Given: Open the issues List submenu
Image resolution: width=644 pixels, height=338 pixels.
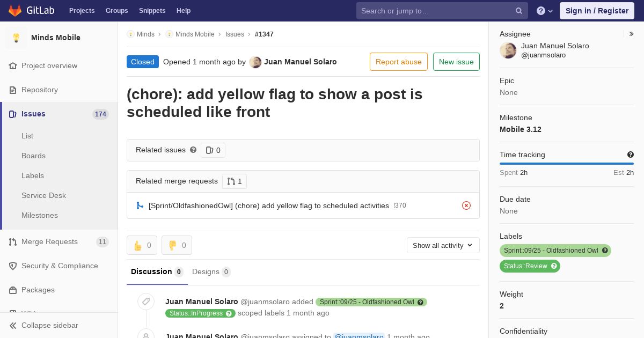Looking at the screenshot, I should 27,136.
